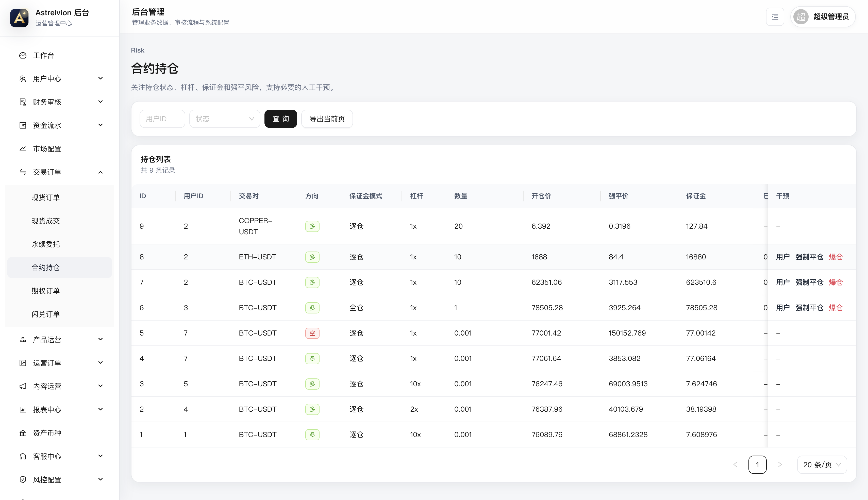Expand the 报表中心 menu chevron

tap(101, 409)
